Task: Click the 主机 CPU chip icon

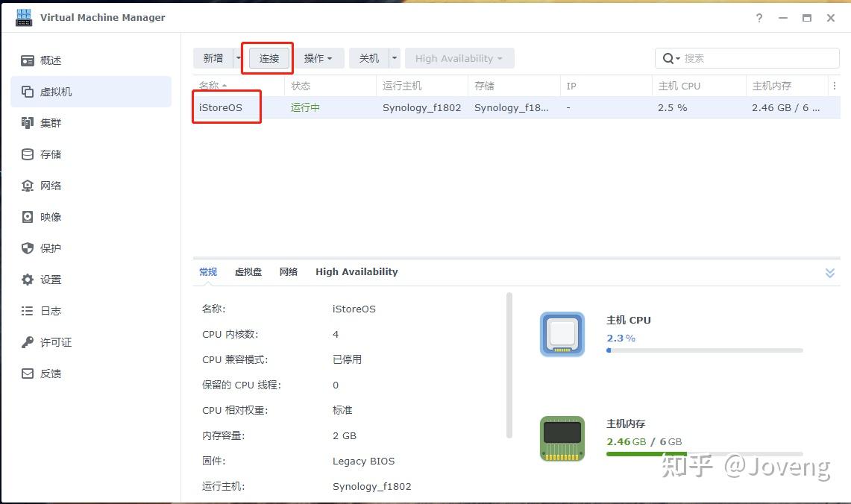Action: point(562,334)
